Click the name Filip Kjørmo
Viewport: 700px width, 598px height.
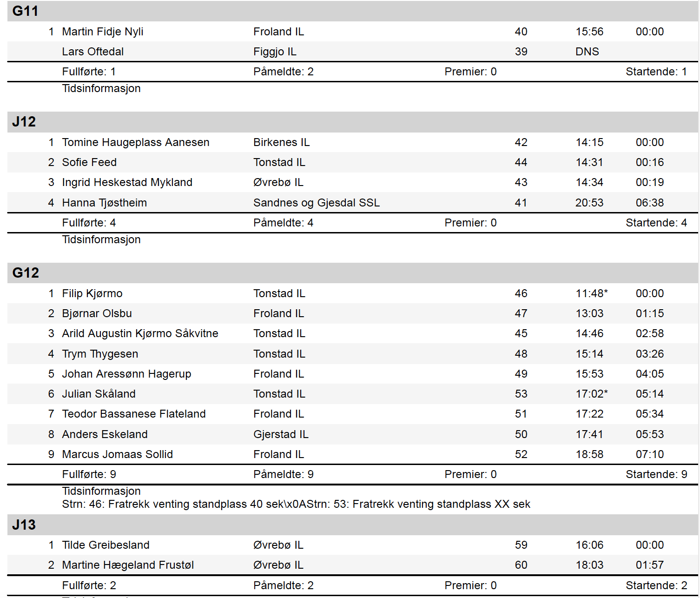[x=92, y=293]
